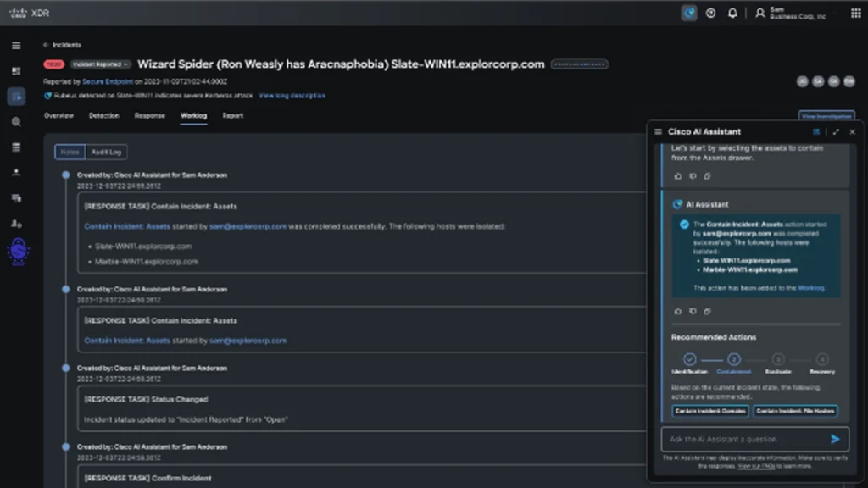
Task: Go back to Incidents list
Action: tap(62, 45)
